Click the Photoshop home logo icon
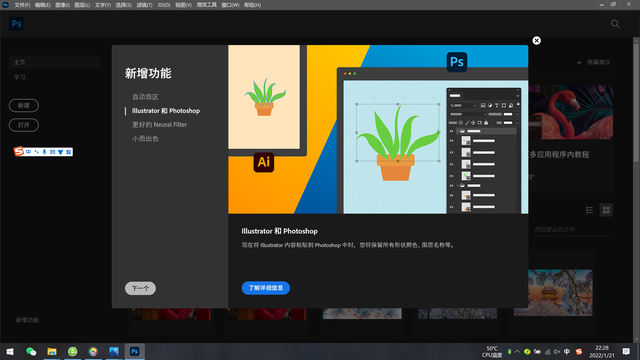This screenshot has height=360, width=640. click(x=16, y=24)
